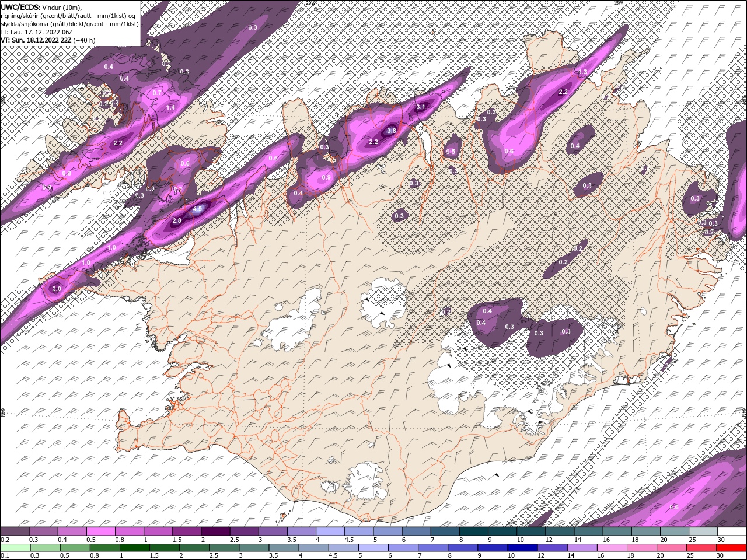
Task: Click the 'rigning/skúrir' legend description line
Action: (68, 16)
